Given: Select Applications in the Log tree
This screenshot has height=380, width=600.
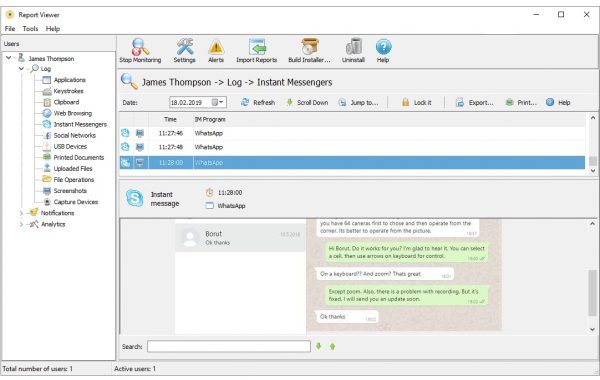Looking at the screenshot, I should click(70, 80).
